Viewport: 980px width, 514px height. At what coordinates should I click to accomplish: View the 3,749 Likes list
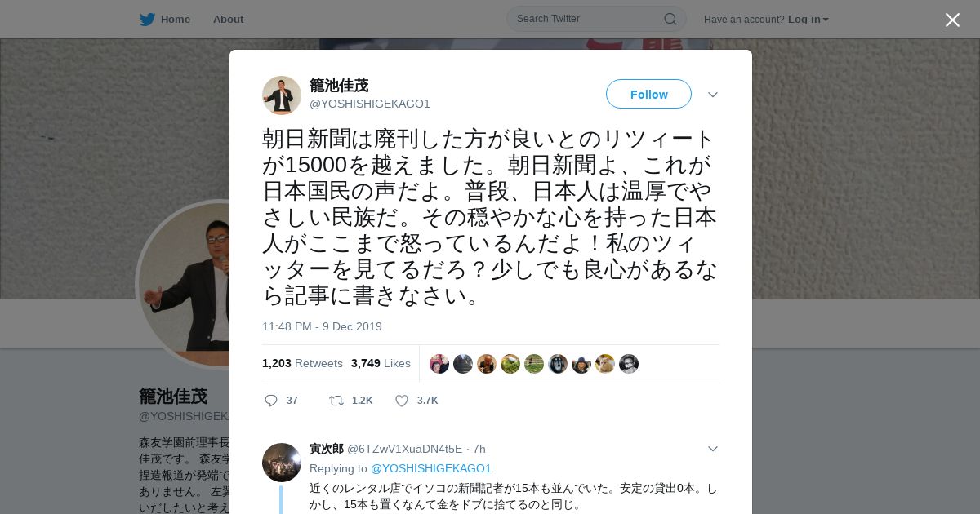click(381, 363)
